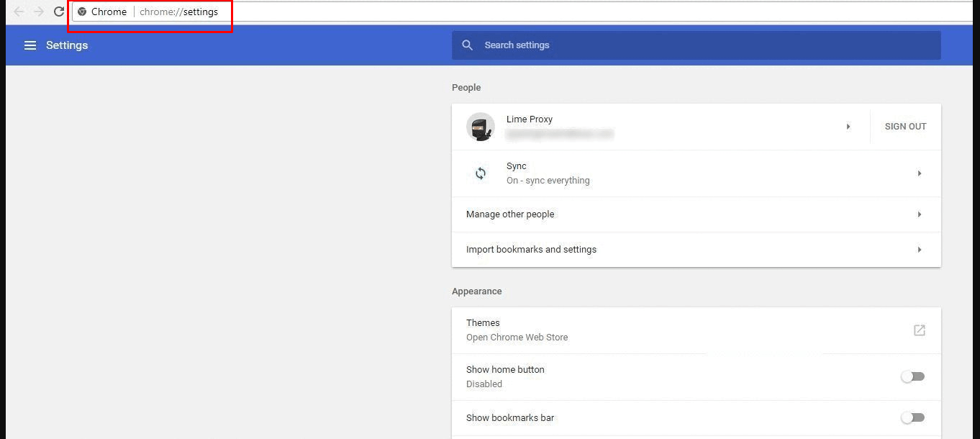The width and height of the screenshot is (980, 439).
Task: Click the Sync arrows icon
Action: [x=480, y=173]
